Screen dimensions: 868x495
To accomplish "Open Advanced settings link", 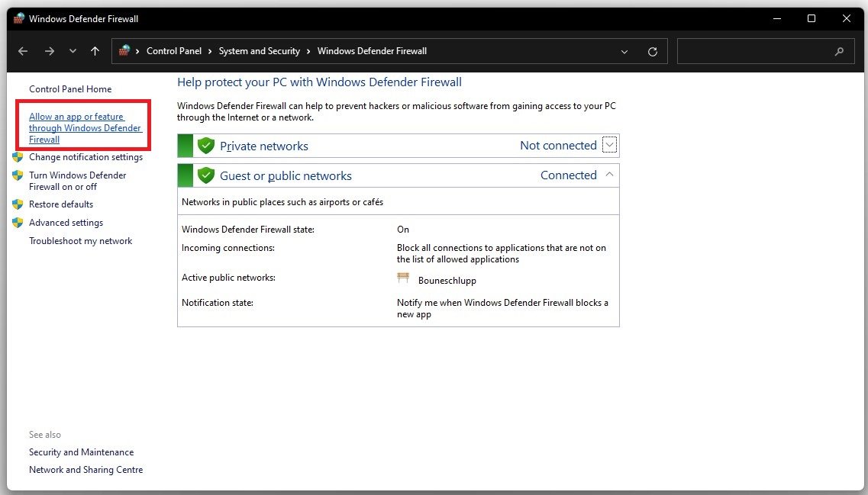I will tap(66, 223).
